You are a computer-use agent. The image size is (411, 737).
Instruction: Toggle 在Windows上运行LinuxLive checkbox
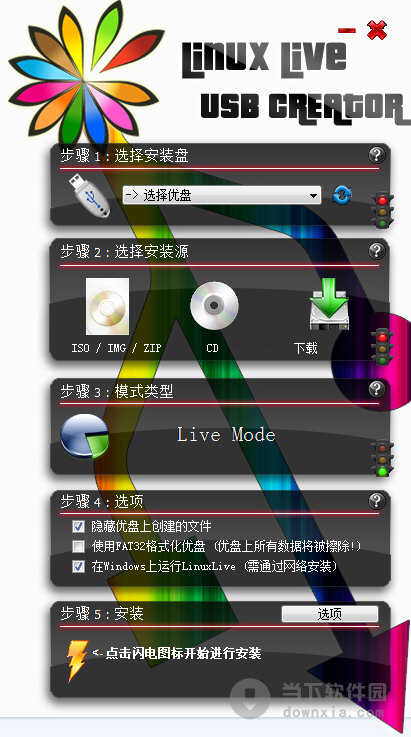click(x=79, y=567)
